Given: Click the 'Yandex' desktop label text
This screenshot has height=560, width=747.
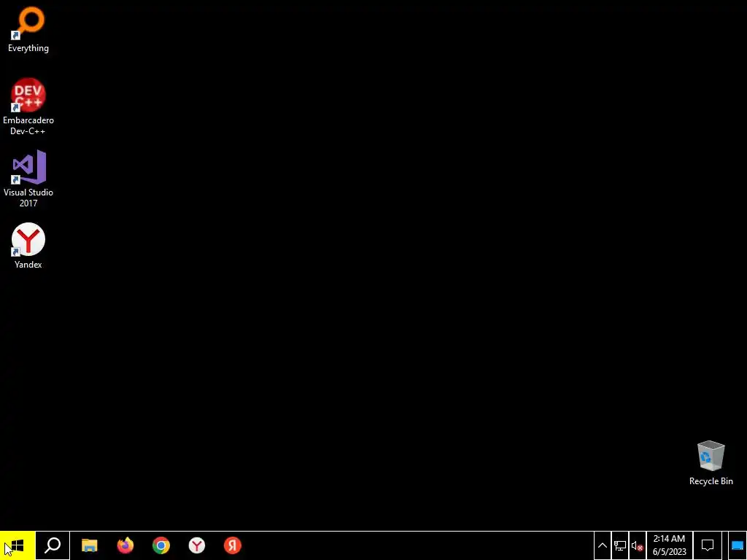Looking at the screenshot, I should [28, 264].
